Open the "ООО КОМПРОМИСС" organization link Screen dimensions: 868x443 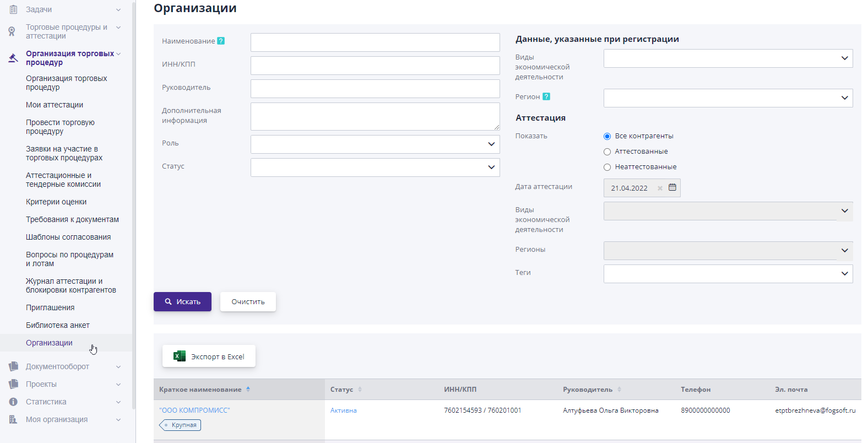pyautogui.click(x=194, y=410)
